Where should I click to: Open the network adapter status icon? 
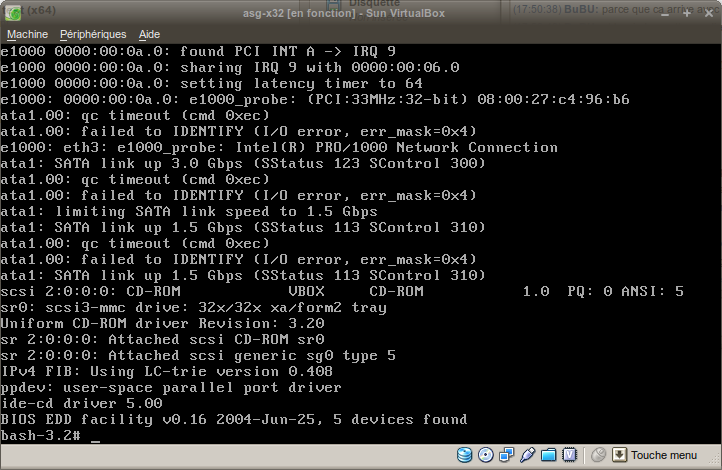[507, 455]
